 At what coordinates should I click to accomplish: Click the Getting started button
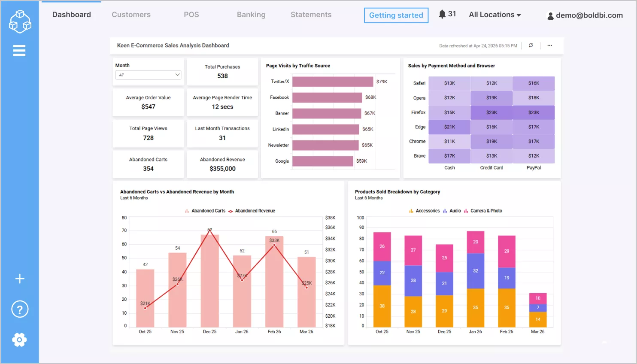click(x=396, y=15)
